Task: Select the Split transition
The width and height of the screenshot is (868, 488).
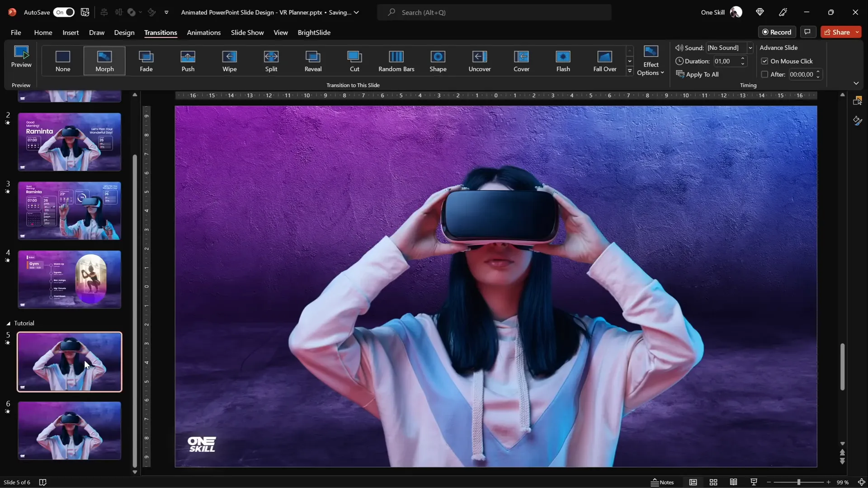Action: 271,61
